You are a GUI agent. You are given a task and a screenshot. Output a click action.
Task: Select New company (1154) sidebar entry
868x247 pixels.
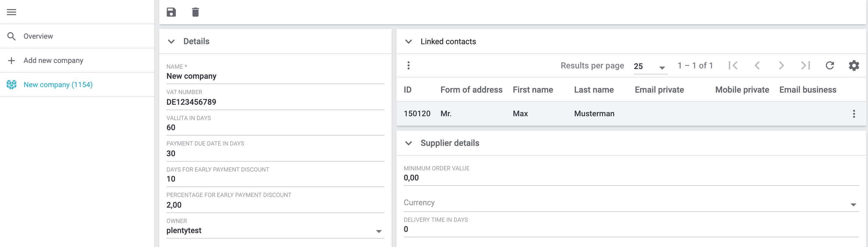[x=58, y=85]
